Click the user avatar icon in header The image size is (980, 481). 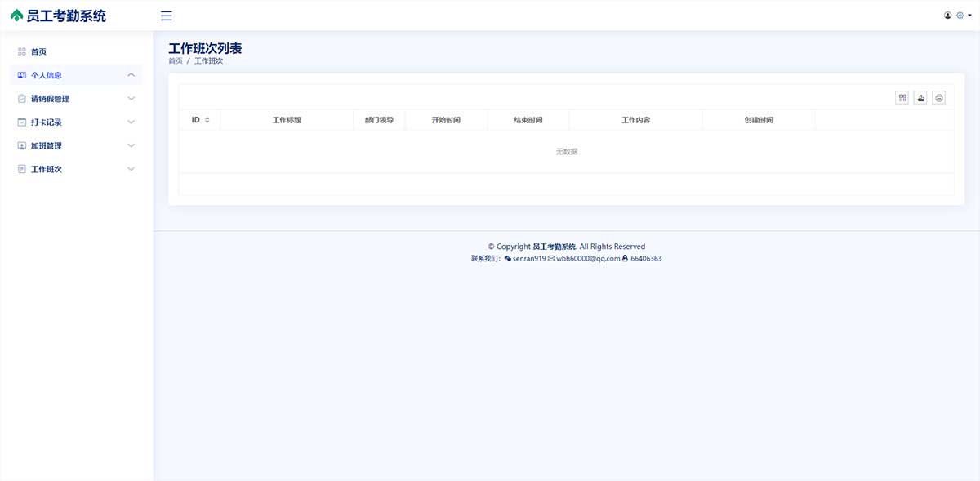click(x=947, y=16)
